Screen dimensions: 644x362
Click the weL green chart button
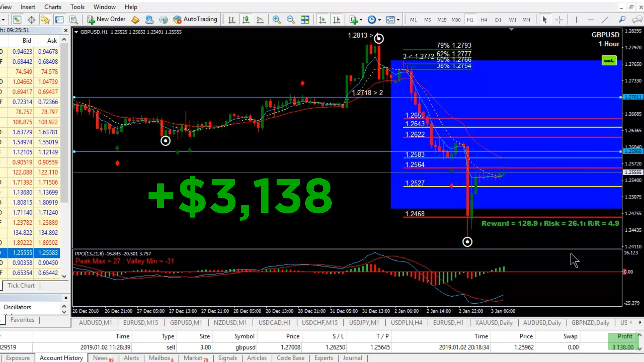609,61
